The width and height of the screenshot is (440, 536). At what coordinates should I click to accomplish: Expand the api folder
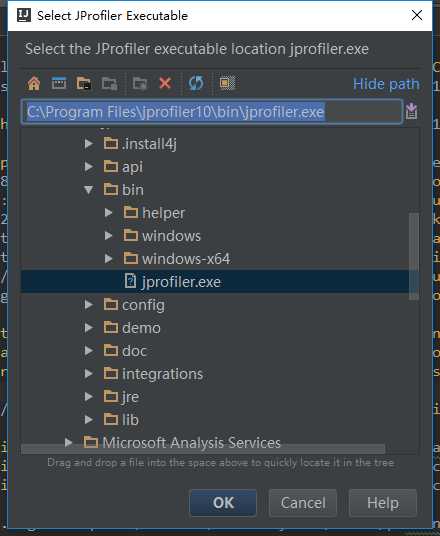pyautogui.click(x=89, y=166)
